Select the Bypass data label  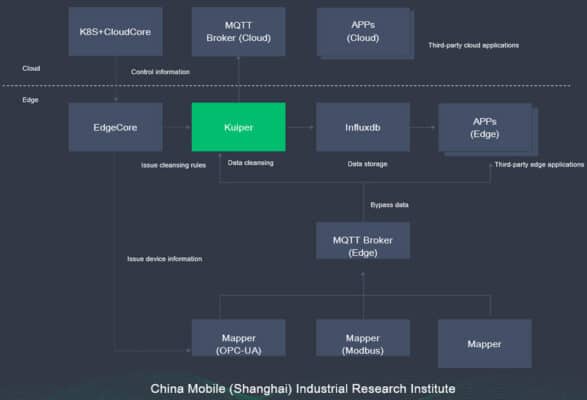389,205
